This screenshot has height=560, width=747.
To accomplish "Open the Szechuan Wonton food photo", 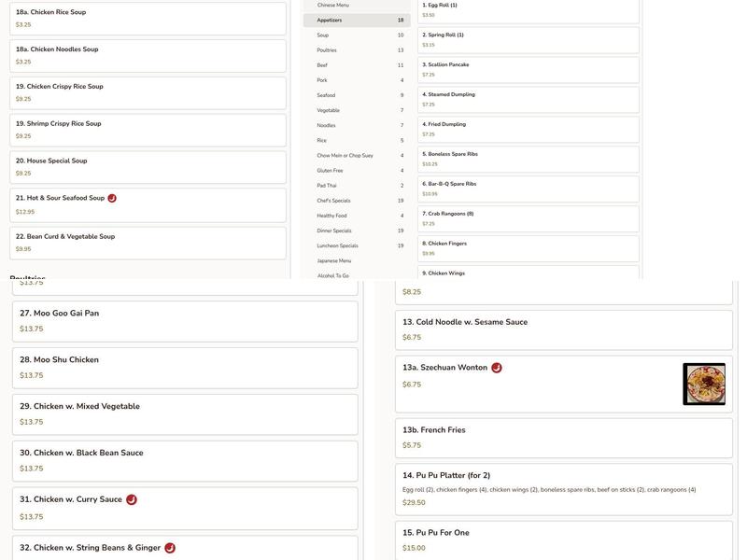I will [703, 384].
